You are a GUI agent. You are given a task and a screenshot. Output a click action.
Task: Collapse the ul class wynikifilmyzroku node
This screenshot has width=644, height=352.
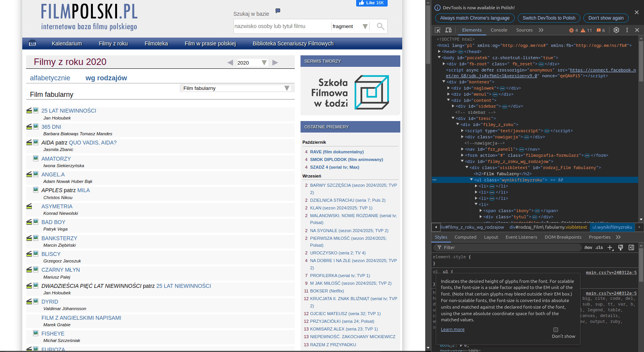[x=472, y=180]
